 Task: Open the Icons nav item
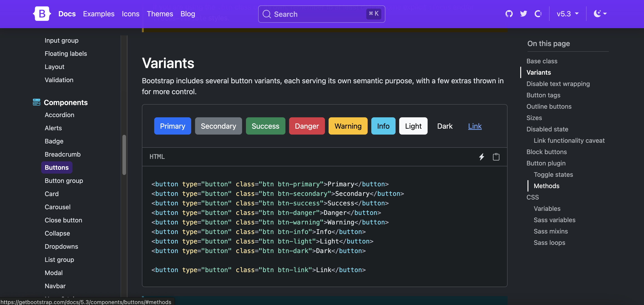131,14
